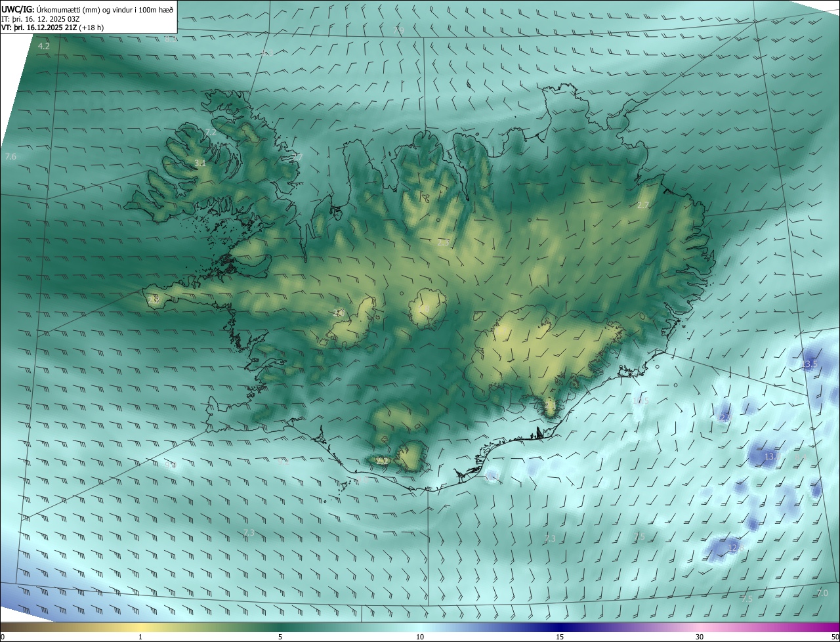840x642 pixels.
Task: Click the 10.5 value label on the map
Action: tap(640, 401)
